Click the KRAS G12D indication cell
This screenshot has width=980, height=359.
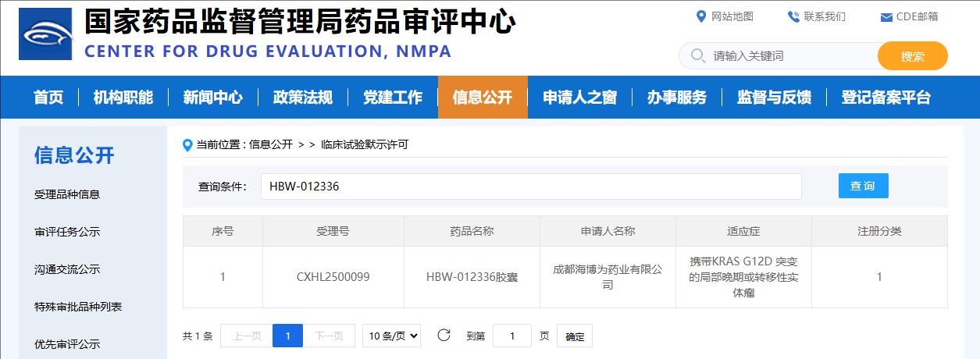click(x=743, y=277)
